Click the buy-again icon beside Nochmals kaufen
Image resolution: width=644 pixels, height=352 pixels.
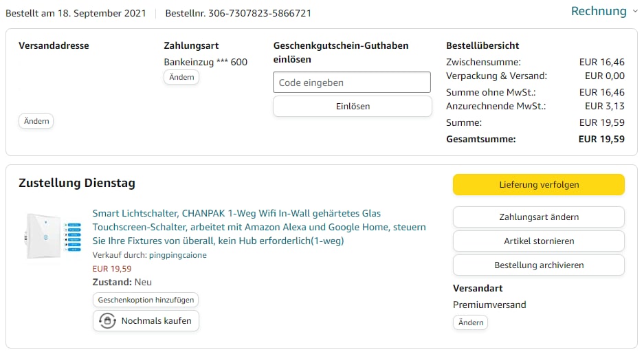pyautogui.click(x=107, y=321)
